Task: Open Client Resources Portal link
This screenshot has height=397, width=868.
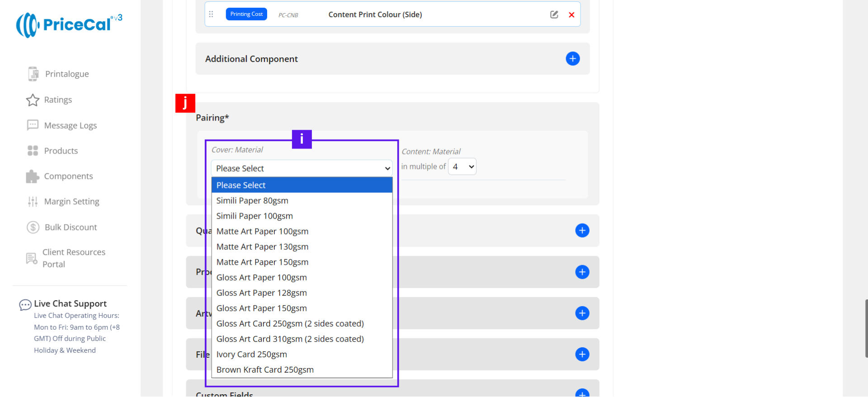Action: coord(73,258)
